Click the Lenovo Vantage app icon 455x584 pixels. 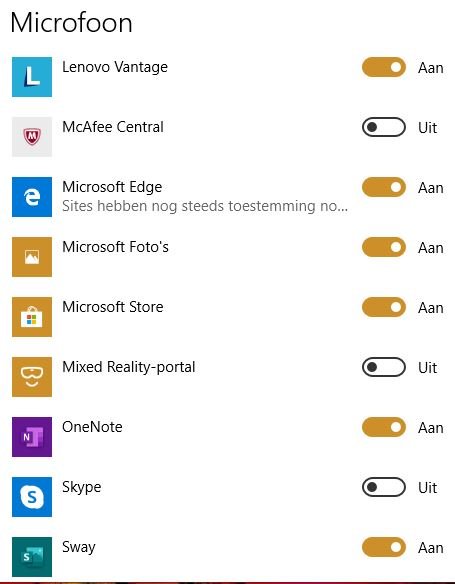32,77
